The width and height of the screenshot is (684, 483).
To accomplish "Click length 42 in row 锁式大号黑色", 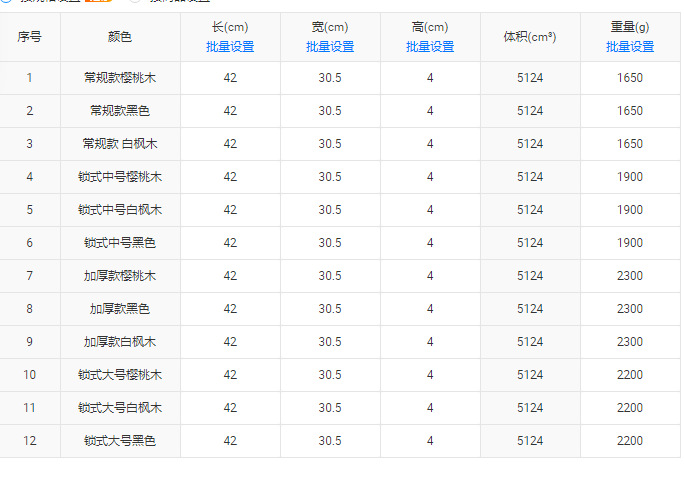I will tap(230, 441).
